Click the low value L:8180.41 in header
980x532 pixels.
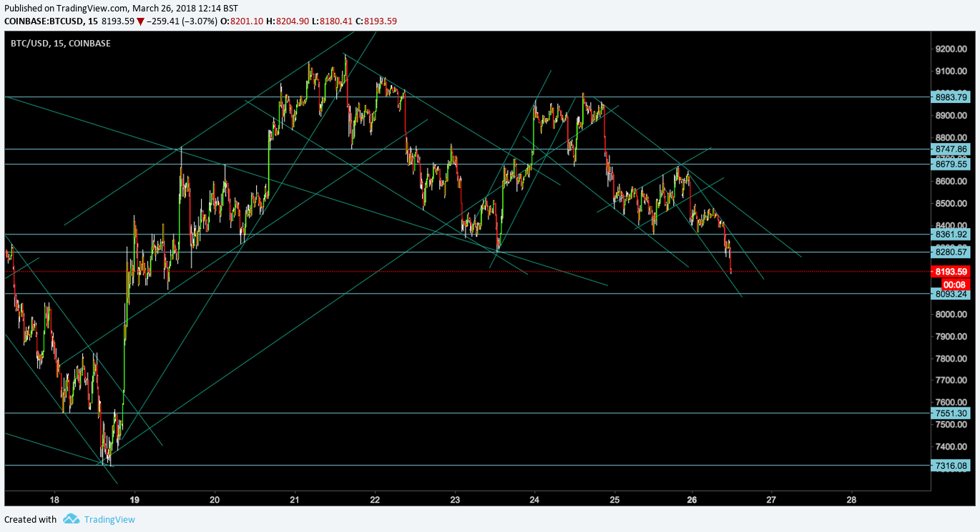327,21
